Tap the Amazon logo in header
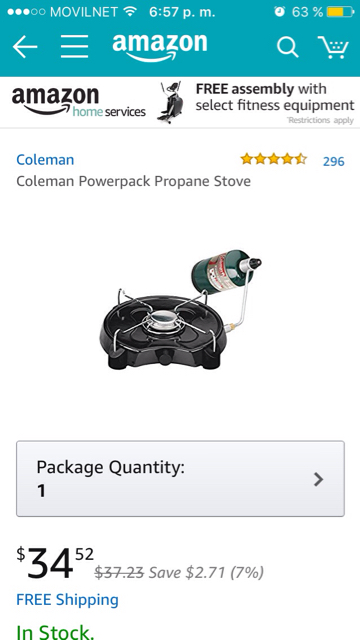360x640 pixels. 160,47
